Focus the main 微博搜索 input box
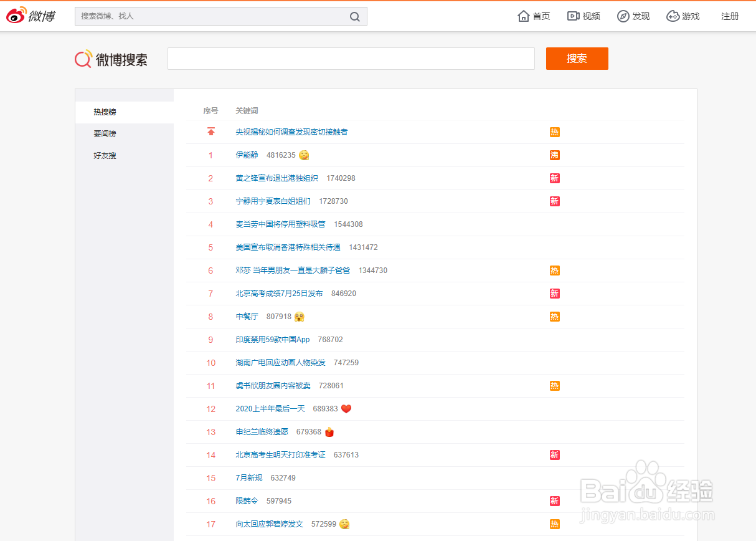The image size is (756, 541). (351, 59)
